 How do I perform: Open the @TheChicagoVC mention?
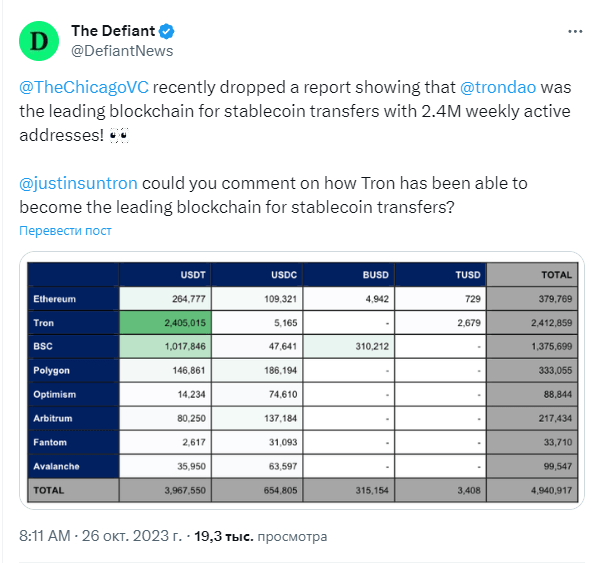pos(84,87)
